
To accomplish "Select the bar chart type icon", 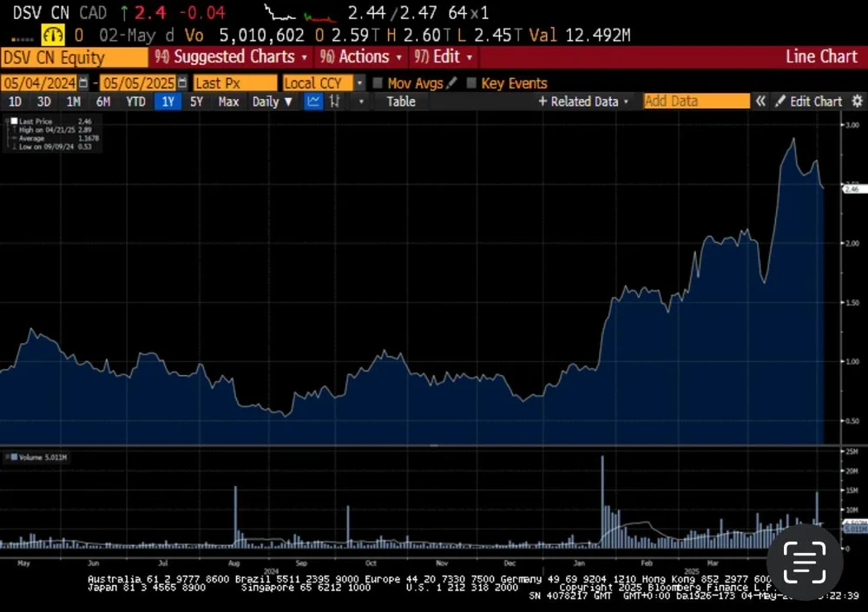I will point(334,102).
